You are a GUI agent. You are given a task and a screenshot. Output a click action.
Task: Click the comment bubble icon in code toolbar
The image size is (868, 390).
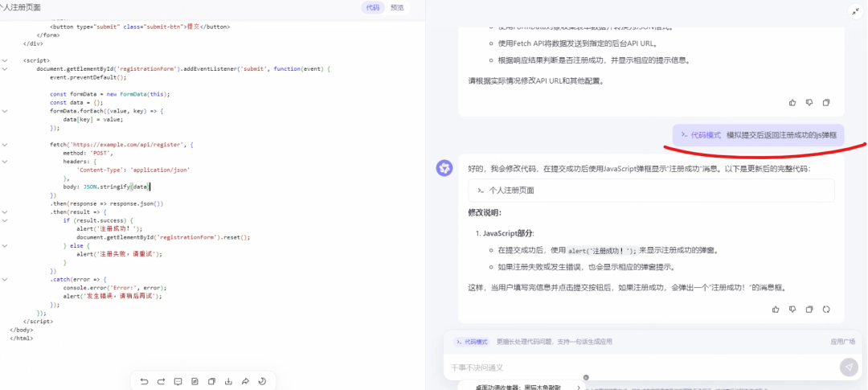pyautogui.click(x=178, y=381)
